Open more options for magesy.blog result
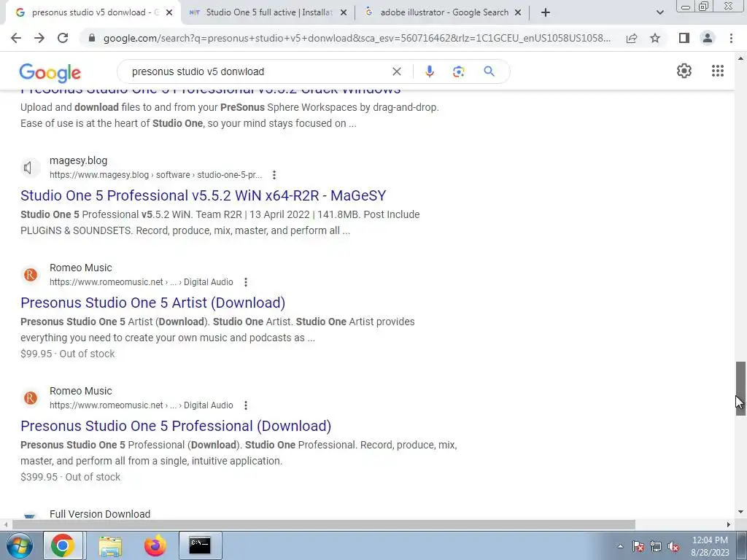Image resolution: width=747 pixels, height=560 pixels. pos(274,175)
